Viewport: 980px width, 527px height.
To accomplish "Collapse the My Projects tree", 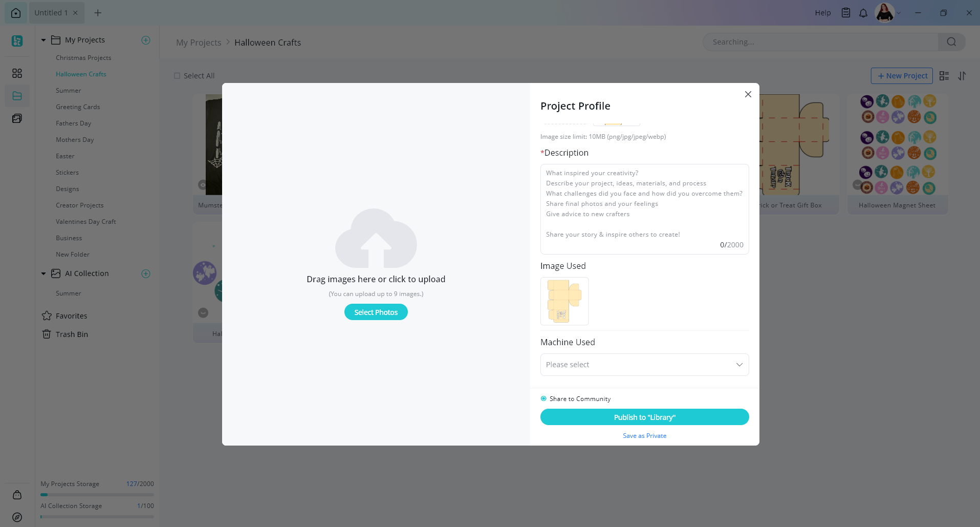I will (x=43, y=40).
